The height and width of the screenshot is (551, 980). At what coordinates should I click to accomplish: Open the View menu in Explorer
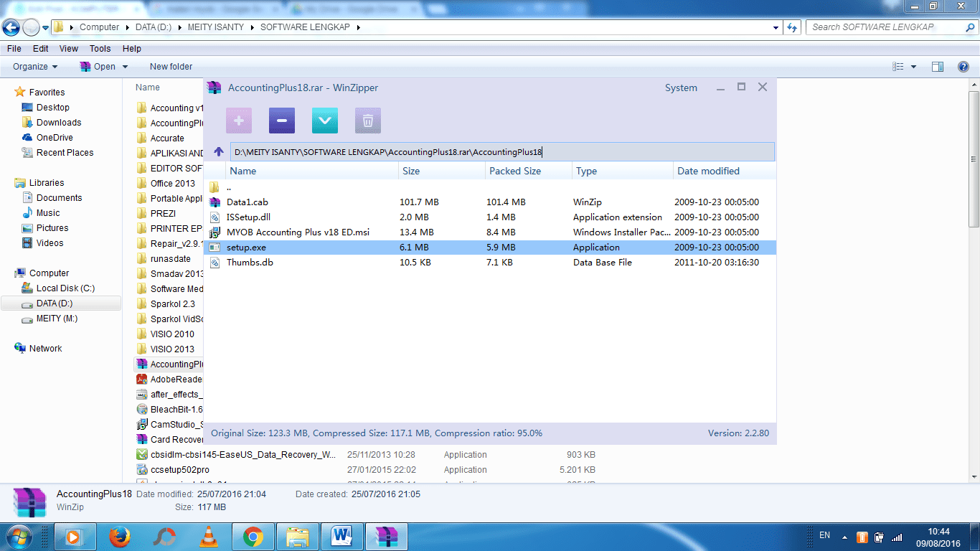click(x=69, y=49)
